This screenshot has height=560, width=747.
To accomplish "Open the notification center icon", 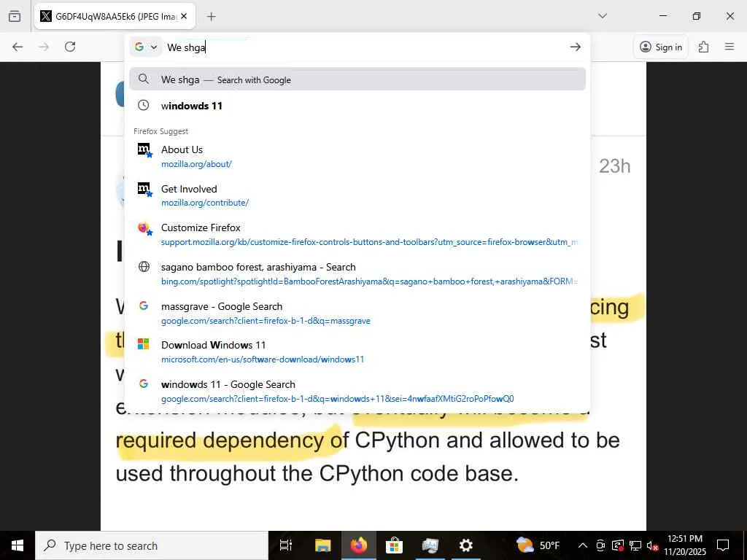I will [723, 545].
